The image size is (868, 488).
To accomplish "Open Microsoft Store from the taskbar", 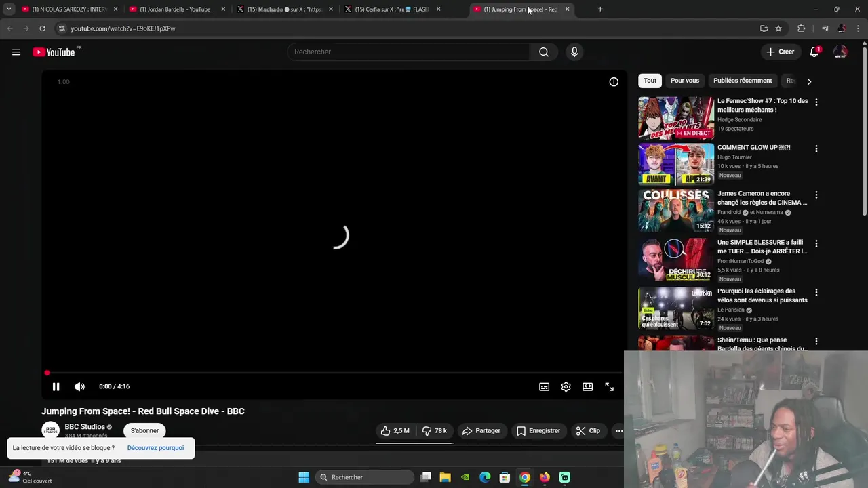I will click(x=505, y=477).
